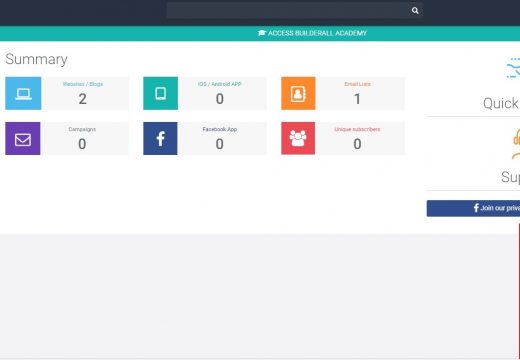Click the magnifier search icon
Screen dimensions: 520x360
(415, 11)
